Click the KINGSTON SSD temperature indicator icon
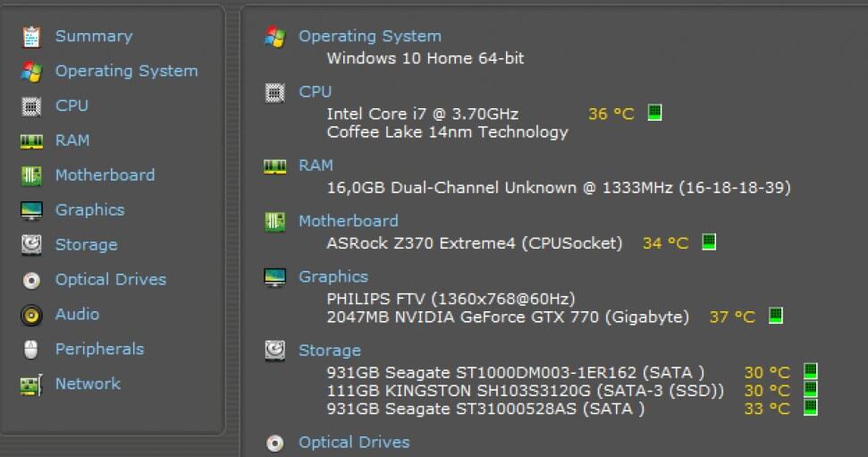The width and height of the screenshot is (868, 457). tap(811, 390)
